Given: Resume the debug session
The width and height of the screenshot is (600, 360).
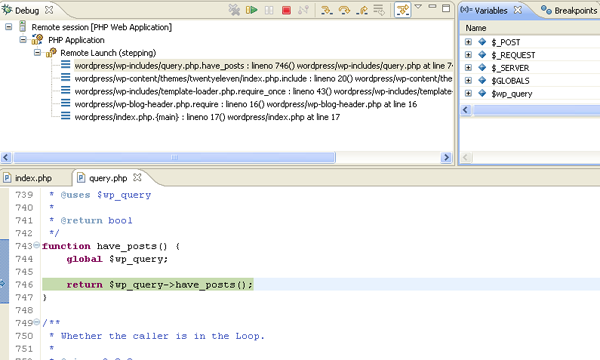Looking at the screenshot, I should click(x=251, y=10).
